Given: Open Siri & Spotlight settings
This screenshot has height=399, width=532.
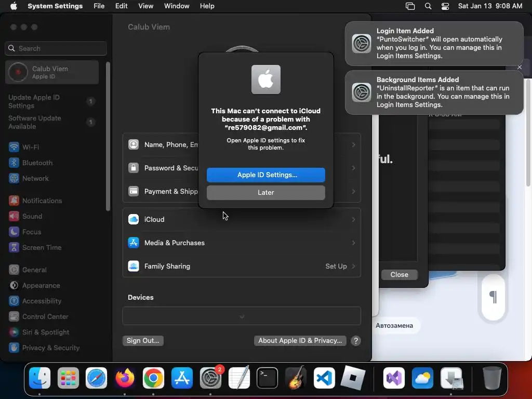Looking at the screenshot, I should pyautogui.click(x=38, y=332).
